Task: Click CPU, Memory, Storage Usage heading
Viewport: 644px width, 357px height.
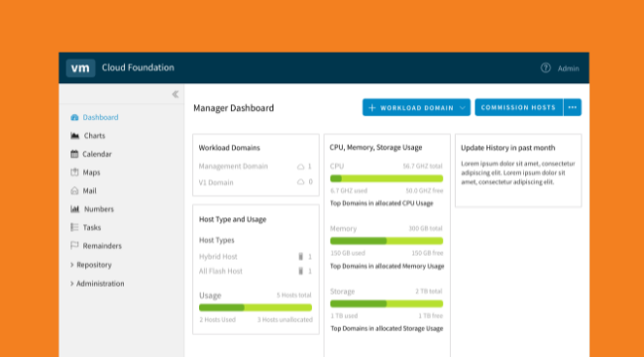Action: (x=376, y=147)
